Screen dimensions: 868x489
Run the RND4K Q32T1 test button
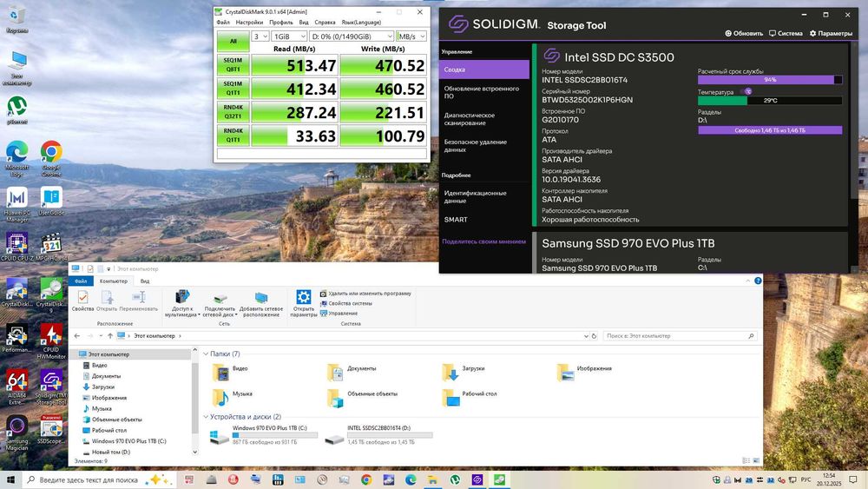point(233,112)
